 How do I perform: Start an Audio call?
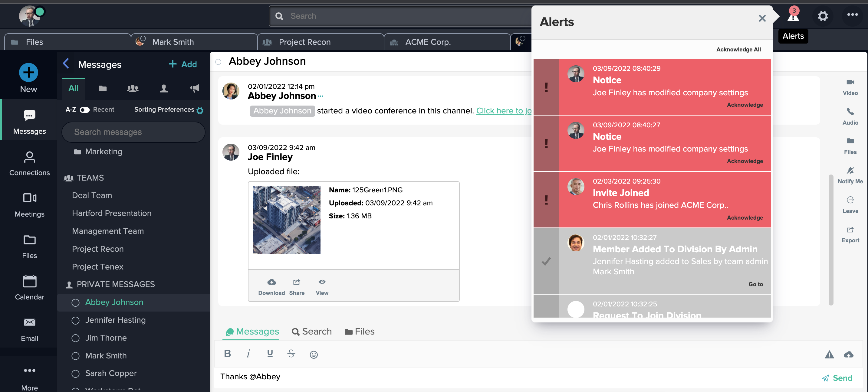[850, 116]
